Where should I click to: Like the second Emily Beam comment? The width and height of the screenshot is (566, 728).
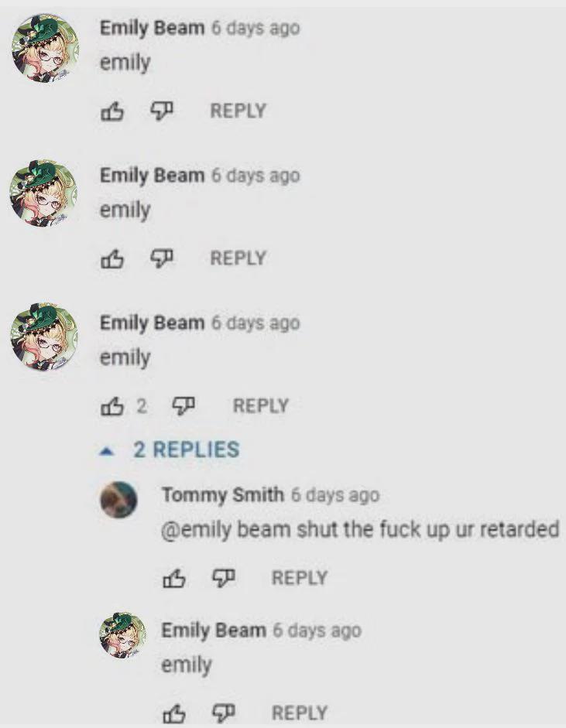[x=112, y=258]
